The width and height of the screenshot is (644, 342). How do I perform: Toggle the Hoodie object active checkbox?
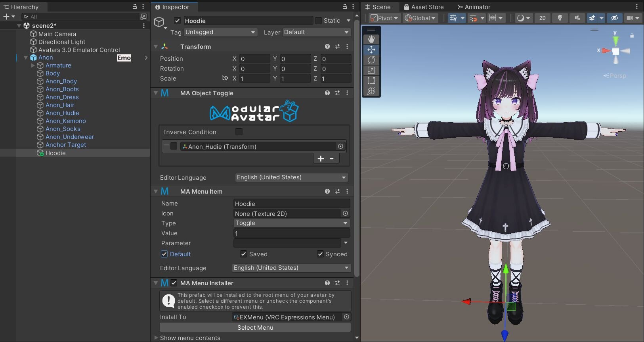tap(177, 21)
